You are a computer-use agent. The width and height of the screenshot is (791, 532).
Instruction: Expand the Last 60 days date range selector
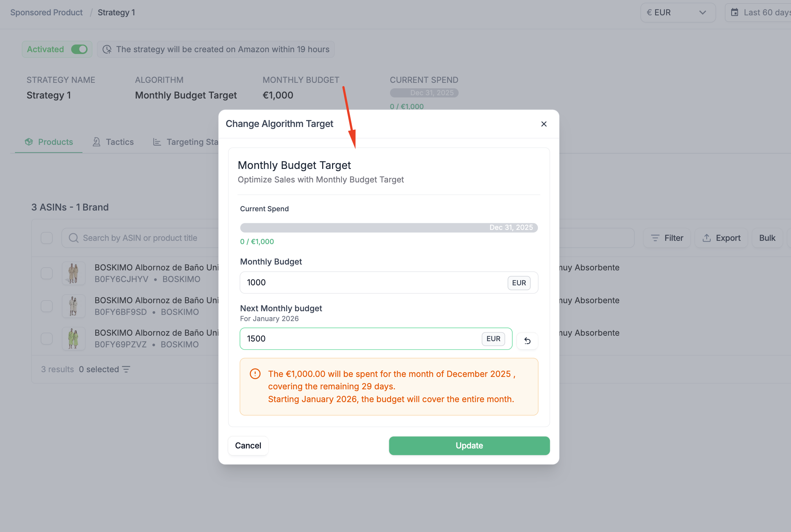(763, 12)
